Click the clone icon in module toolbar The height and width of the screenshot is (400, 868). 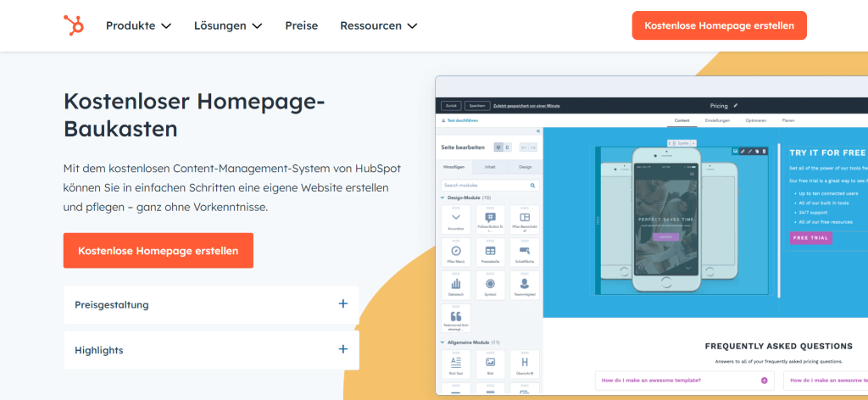click(x=757, y=151)
